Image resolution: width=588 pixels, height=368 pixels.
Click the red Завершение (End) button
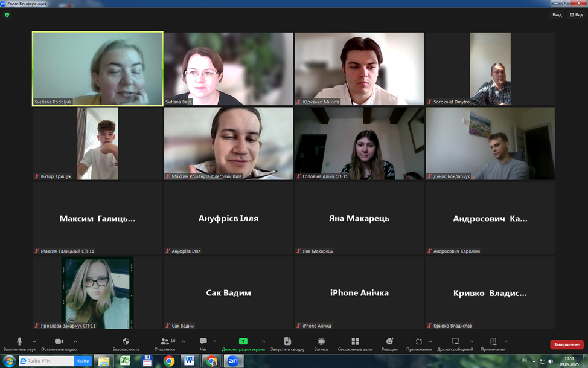coord(566,344)
